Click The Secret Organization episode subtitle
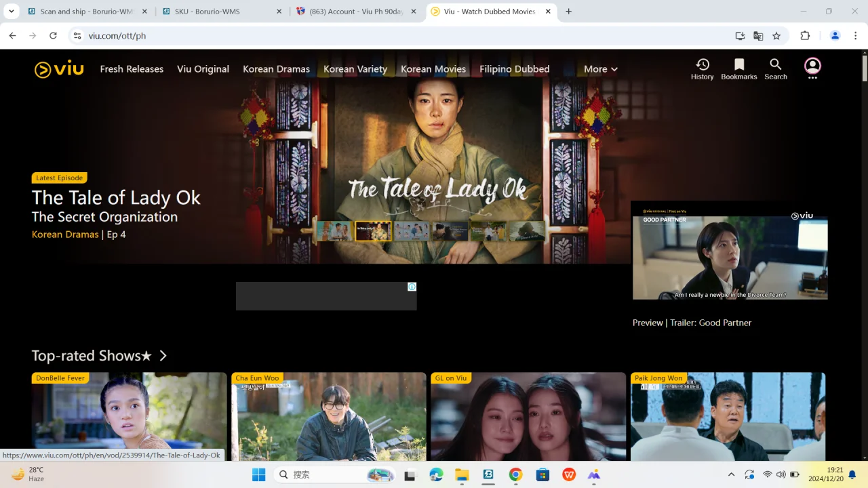 (x=104, y=217)
